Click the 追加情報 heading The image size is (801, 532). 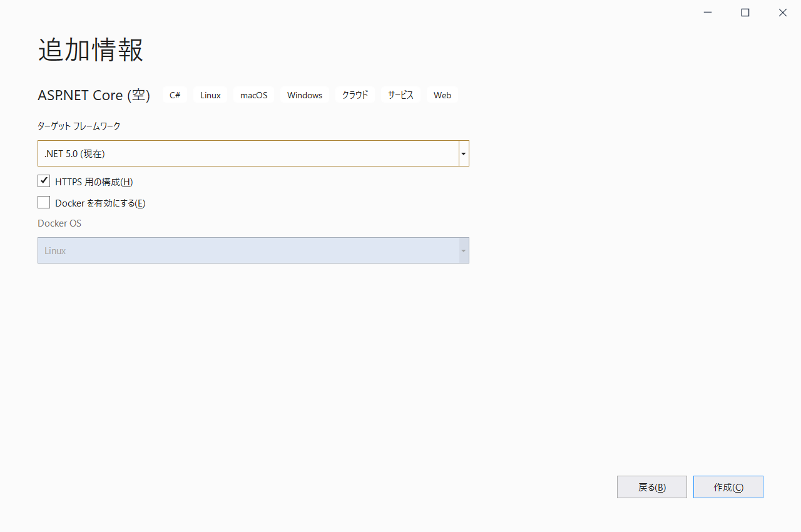click(91, 50)
